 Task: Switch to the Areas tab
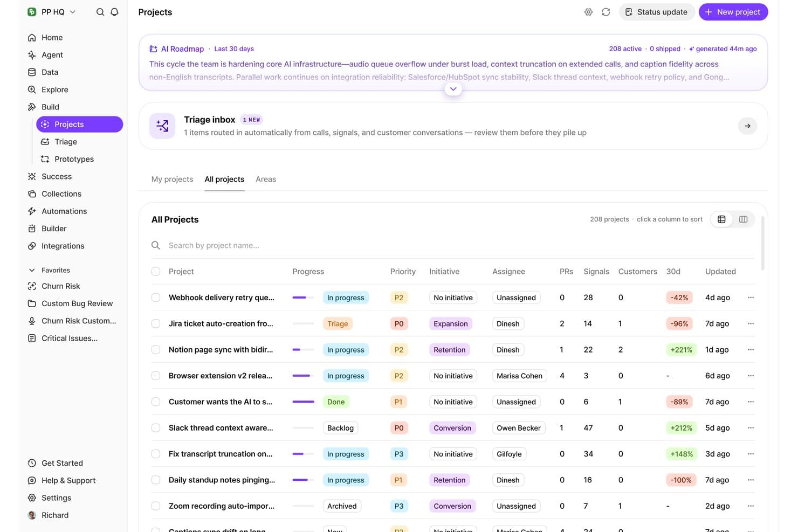266,179
